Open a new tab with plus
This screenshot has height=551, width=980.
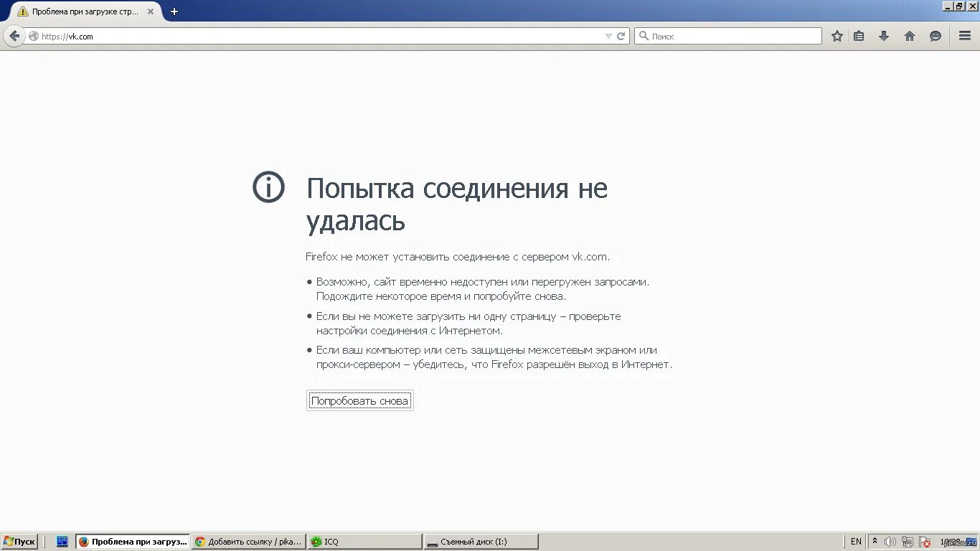tap(174, 11)
